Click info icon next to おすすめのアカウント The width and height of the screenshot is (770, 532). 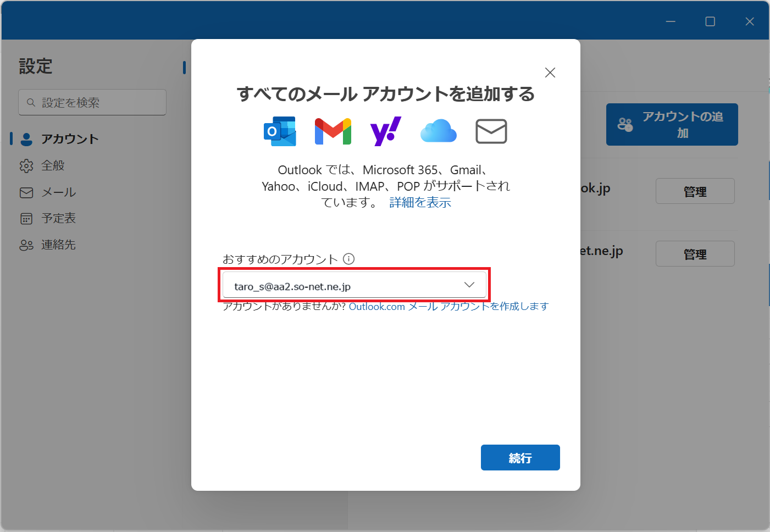click(349, 259)
